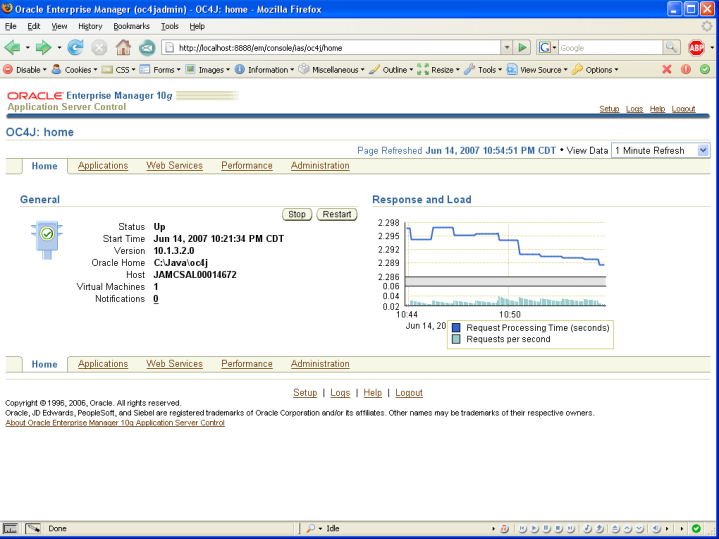Open the Images dropdown on the developer toolbar
Viewport: 719px width, 539px height.
coord(208,70)
